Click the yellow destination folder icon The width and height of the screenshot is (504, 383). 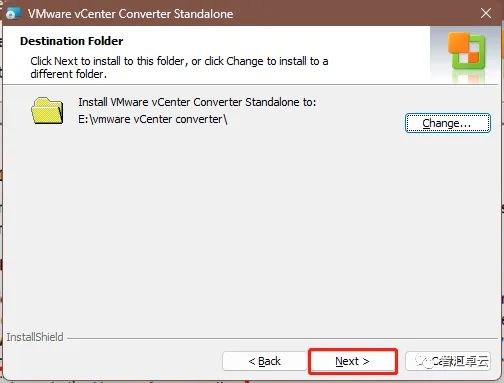(x=47, y=111)
